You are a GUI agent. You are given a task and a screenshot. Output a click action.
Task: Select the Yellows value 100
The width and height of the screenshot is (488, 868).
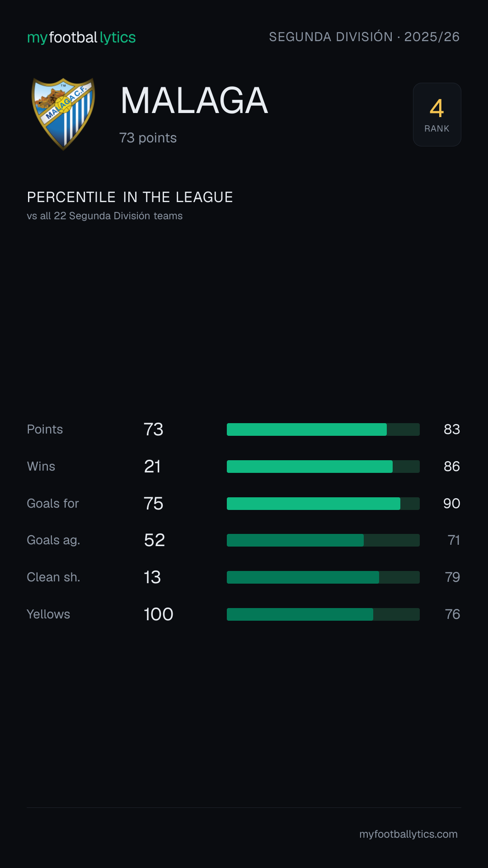coord(159,614)
